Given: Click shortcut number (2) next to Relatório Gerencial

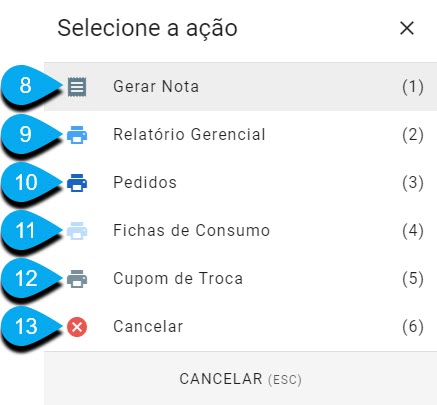Looking at the screenshot, I should point(413,135).
